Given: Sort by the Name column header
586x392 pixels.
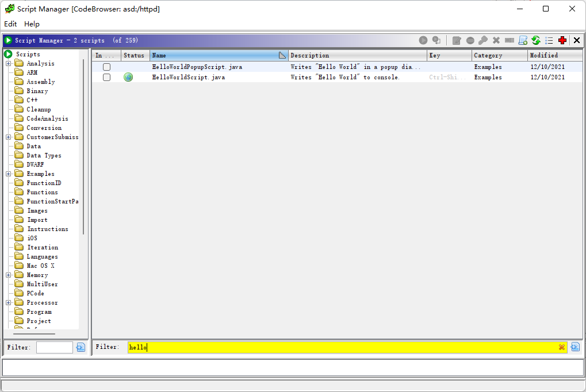Looking at the screenshot, I should click(219, 55).
